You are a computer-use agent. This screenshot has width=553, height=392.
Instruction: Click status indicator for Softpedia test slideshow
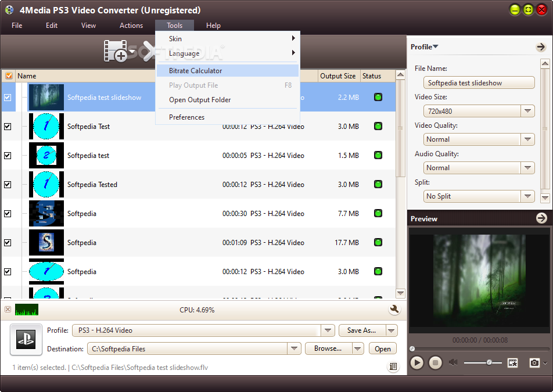pos(378,97)
